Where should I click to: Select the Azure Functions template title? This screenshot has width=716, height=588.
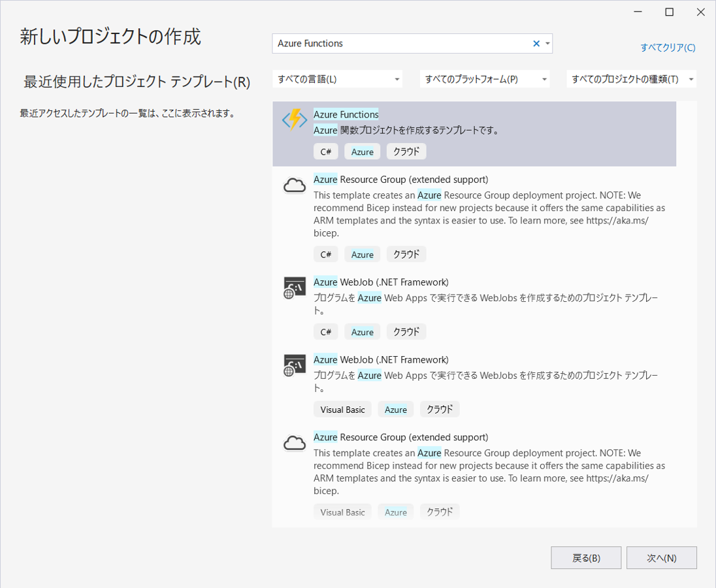(346, 114)
